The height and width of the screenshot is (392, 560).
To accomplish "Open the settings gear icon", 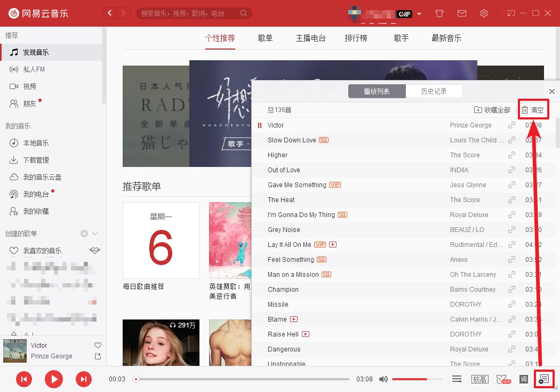I will tap(484, 13).
